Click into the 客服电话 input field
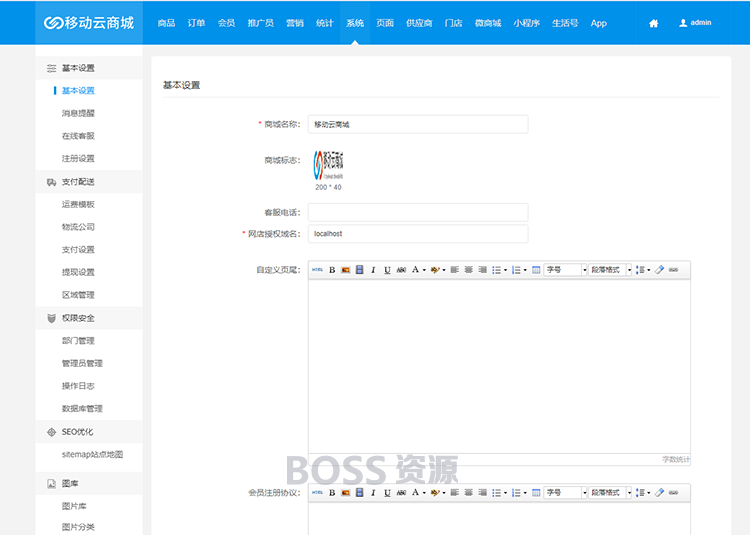The height and width of the screenshot is (535, 750). (418, 212)
